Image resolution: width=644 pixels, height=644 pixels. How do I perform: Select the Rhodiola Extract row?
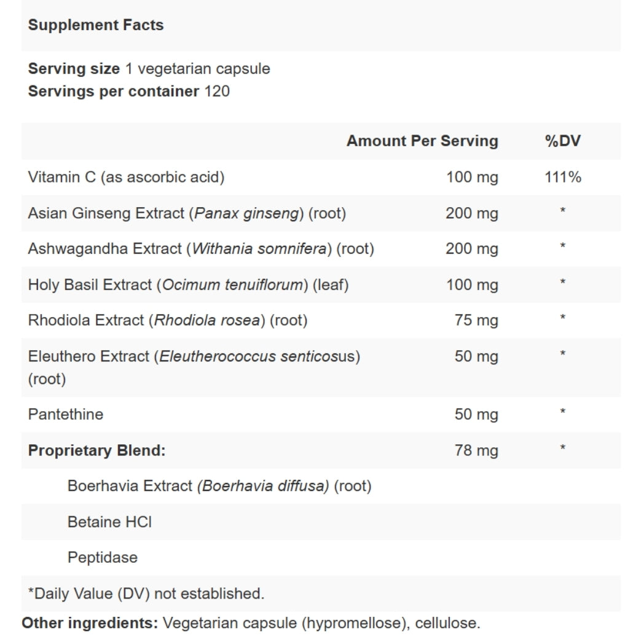[x=167, y=320]
